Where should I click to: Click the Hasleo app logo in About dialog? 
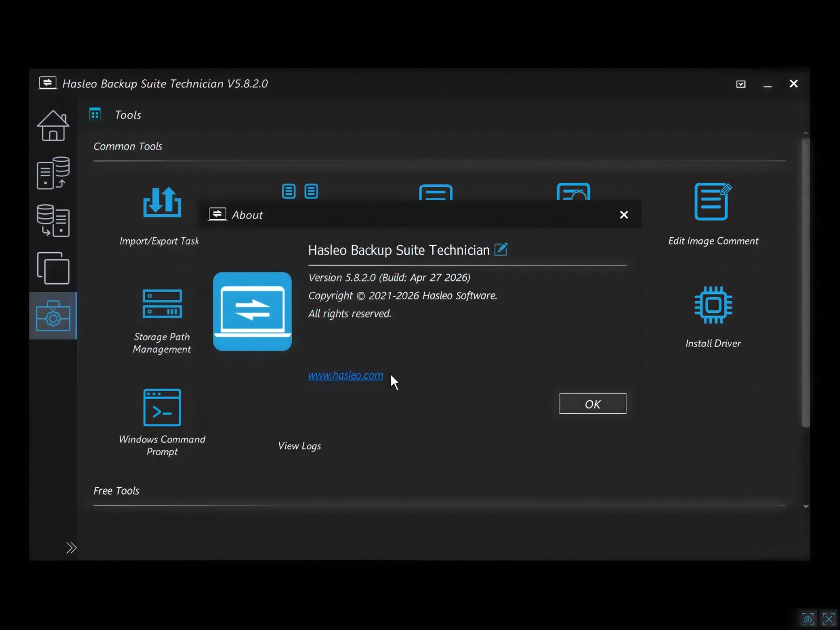(x=253, y=311)
